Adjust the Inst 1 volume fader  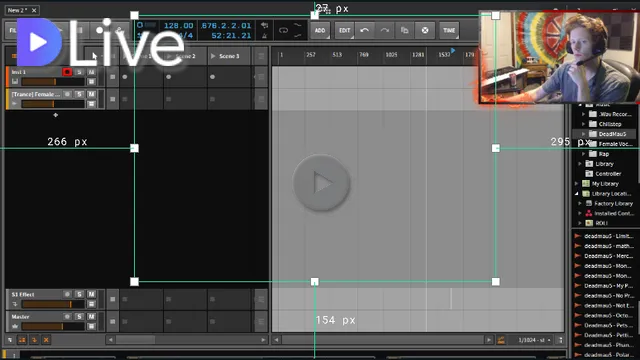53,82
